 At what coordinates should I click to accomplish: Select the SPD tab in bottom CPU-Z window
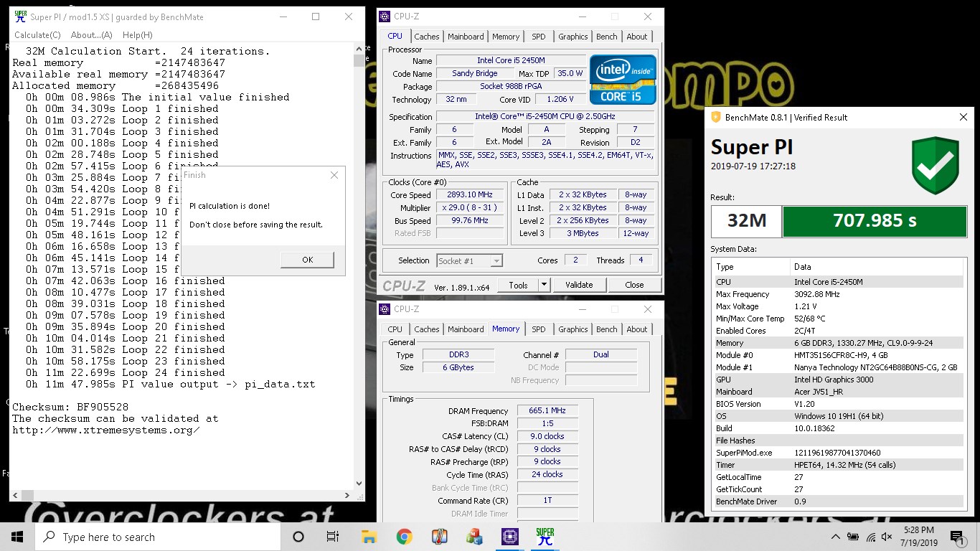click(539, 329)
